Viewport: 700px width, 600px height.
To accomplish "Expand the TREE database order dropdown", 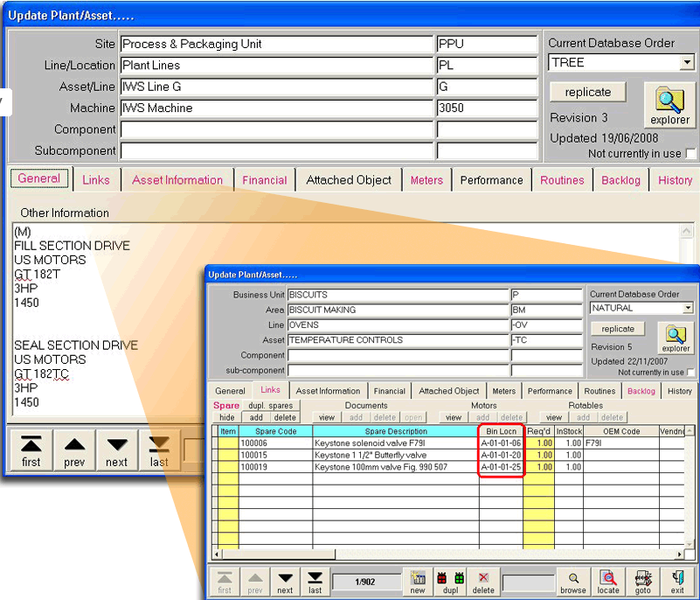I will [x=687, y=63].
